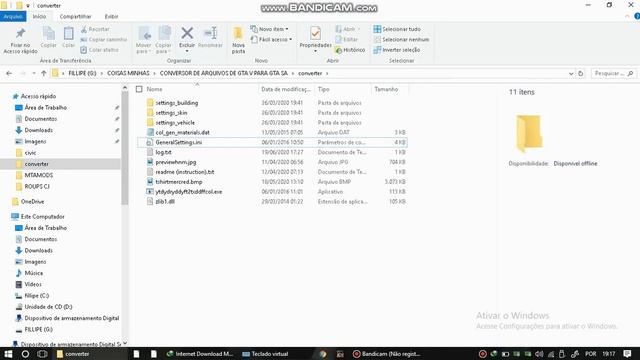Image resolution: width=640 pixels, height=360 pixels.
Task: Select tshirtmercred.bmp file
Action: [179, 182]
